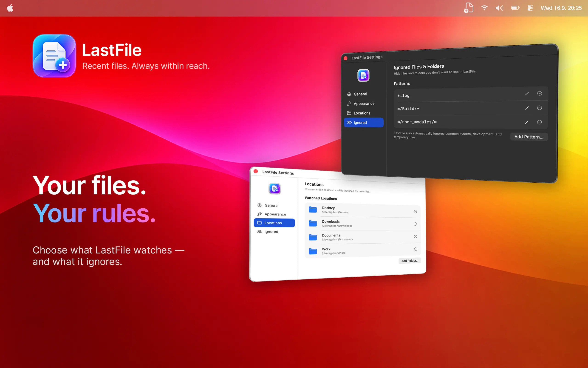Click the date and time in menu bar
Image resolution: width=588 pixels, height=368 pixels.
point(561,8)
